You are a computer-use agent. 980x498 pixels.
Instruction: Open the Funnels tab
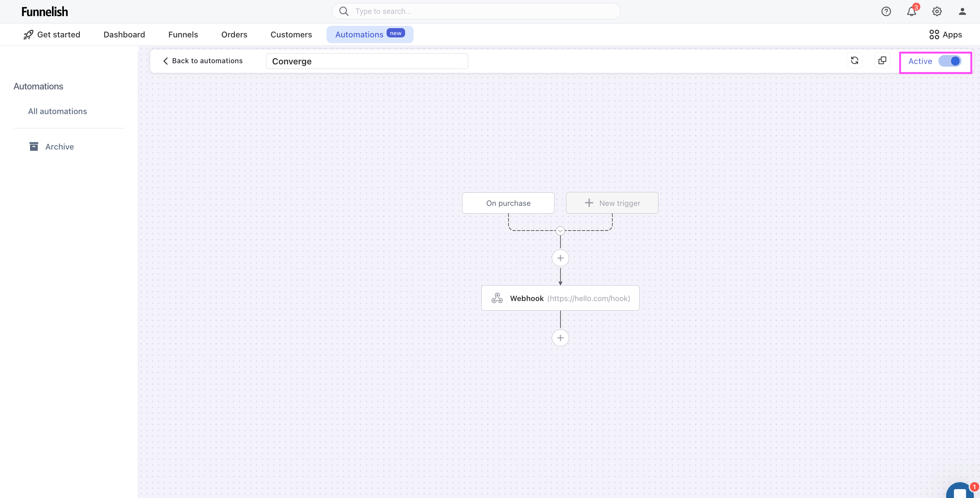pos(183,35)
